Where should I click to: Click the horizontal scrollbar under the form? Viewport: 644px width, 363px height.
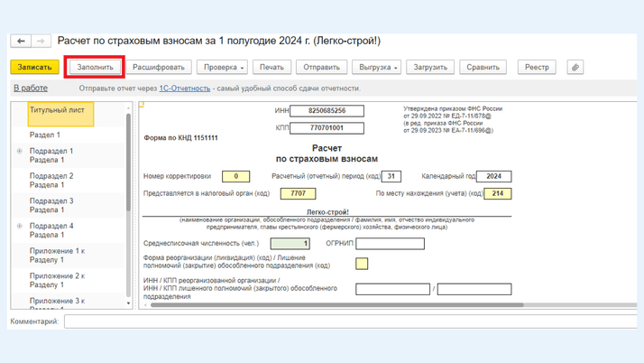[x=334, y=305]
